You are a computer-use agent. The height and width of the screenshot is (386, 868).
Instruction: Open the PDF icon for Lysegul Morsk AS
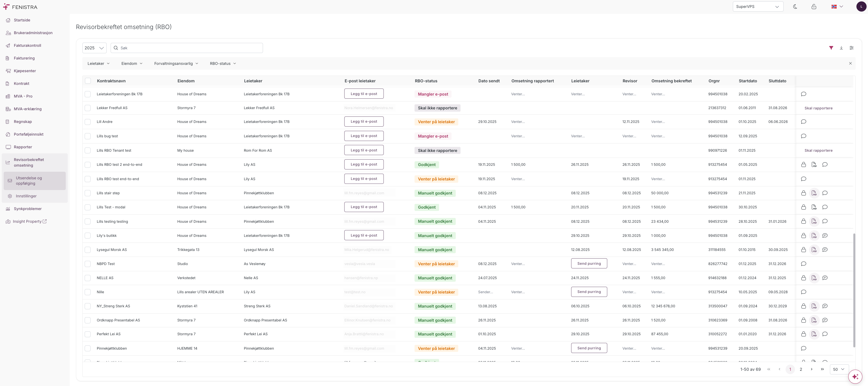click(814, 250)
